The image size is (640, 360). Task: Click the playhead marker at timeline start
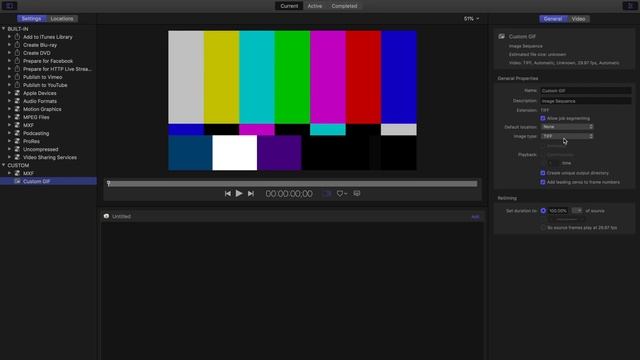tap(109, 184)
